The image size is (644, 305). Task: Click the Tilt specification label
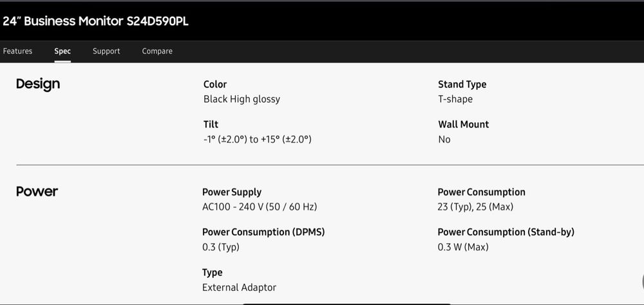click(211, 124)
